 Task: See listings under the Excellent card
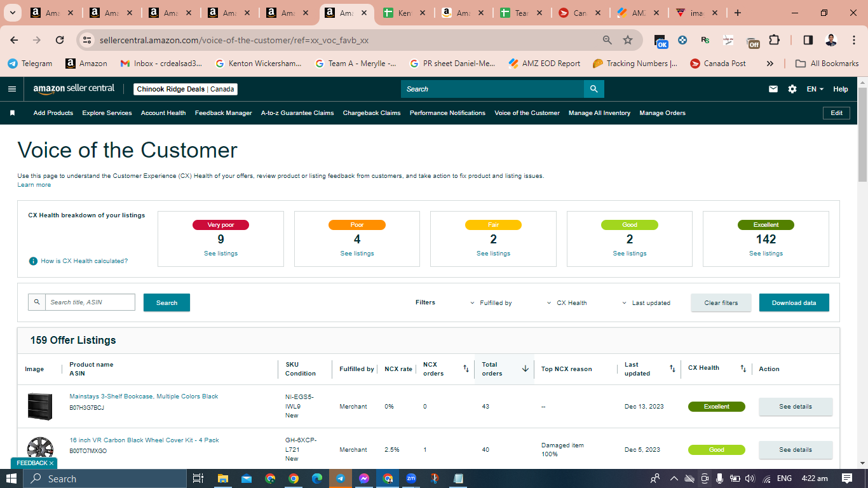(x=766, y=254)
